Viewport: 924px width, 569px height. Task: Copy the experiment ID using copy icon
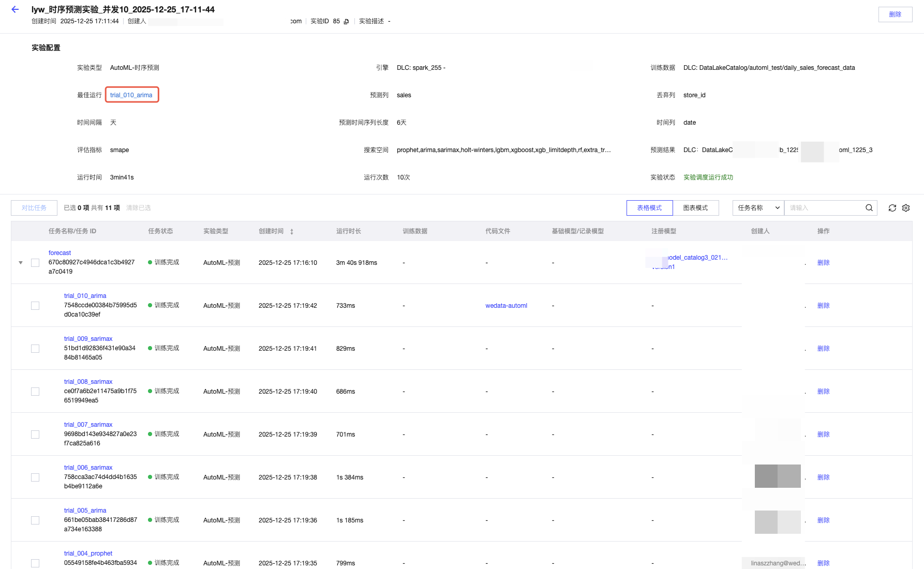346,22
